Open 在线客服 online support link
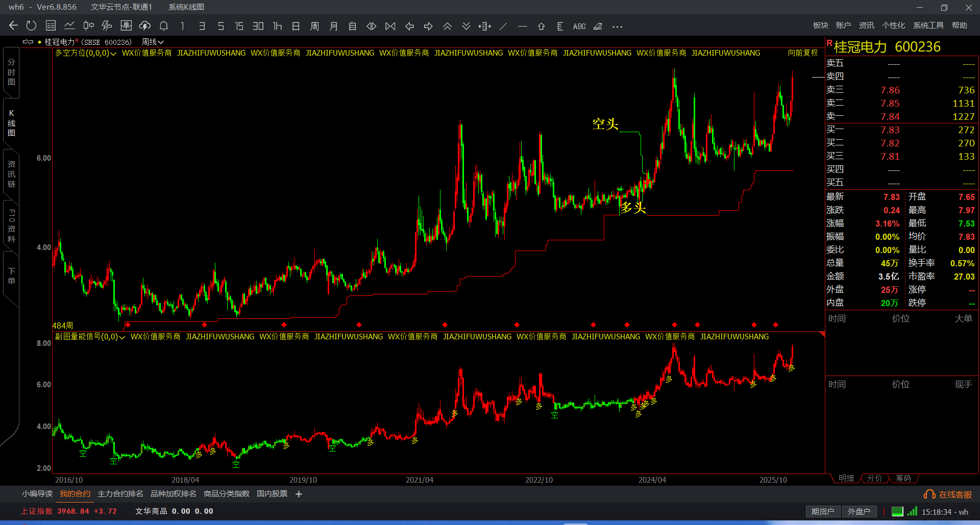 point(949,494)
